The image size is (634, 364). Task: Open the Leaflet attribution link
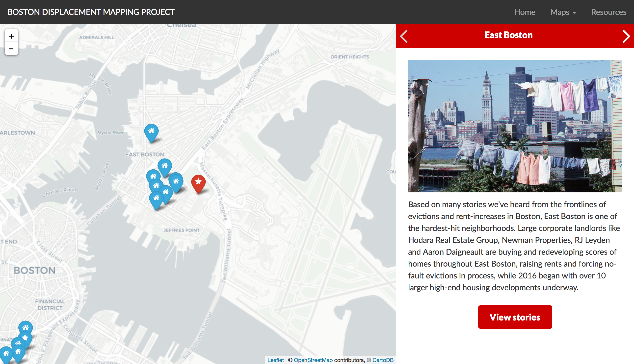pyautogui.click(x=275, y=360)
